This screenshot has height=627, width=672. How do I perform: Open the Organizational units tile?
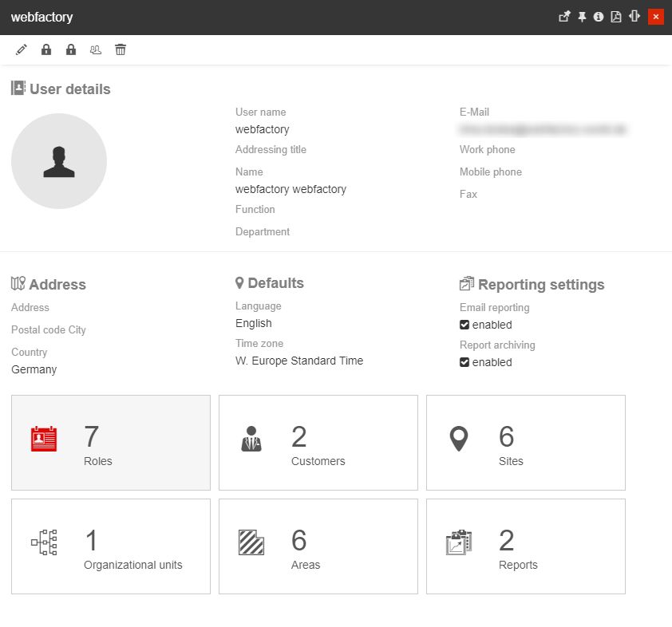click(x=111, y=546)
